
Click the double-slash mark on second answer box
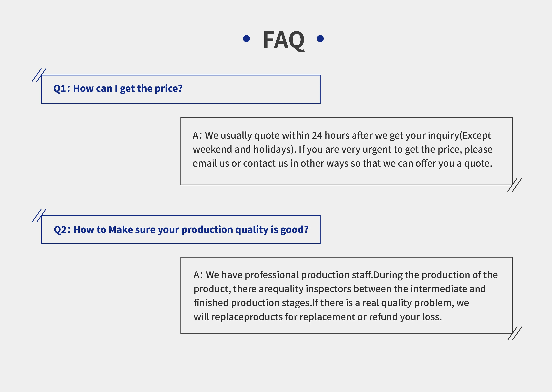pyautogui.click(x=515, y=333)
